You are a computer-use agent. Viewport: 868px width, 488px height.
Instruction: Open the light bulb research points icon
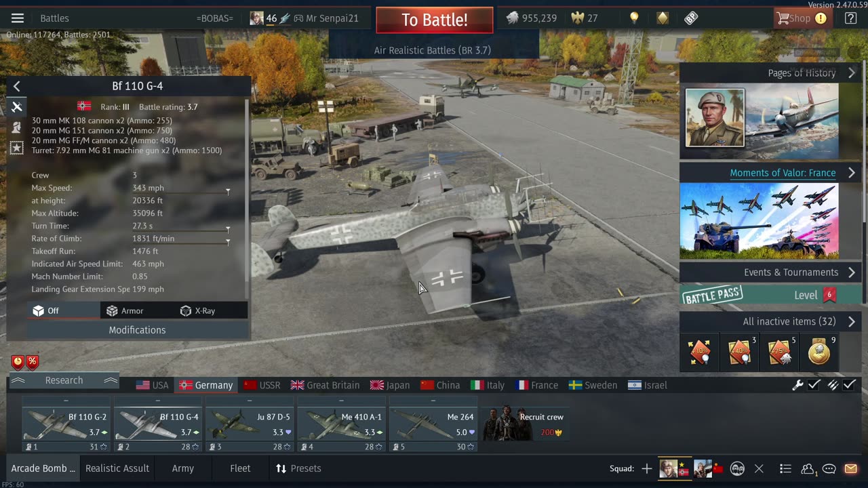pos(634,18)
